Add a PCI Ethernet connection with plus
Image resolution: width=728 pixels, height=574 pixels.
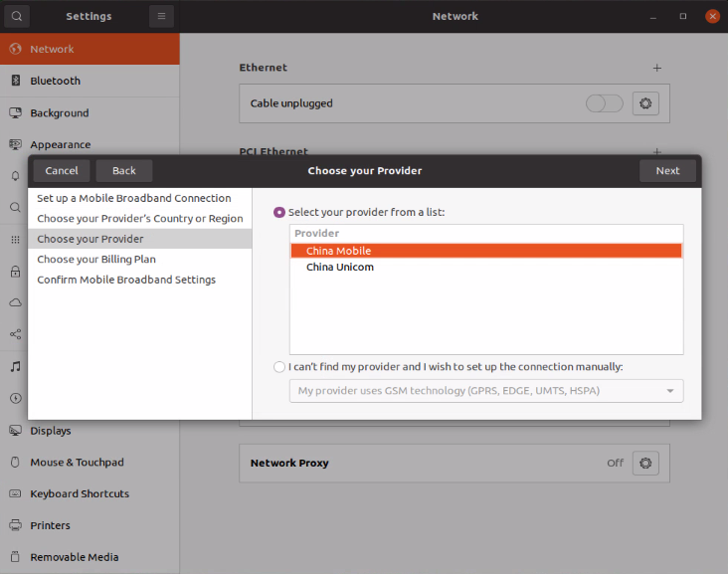click(x=657, y=151)
